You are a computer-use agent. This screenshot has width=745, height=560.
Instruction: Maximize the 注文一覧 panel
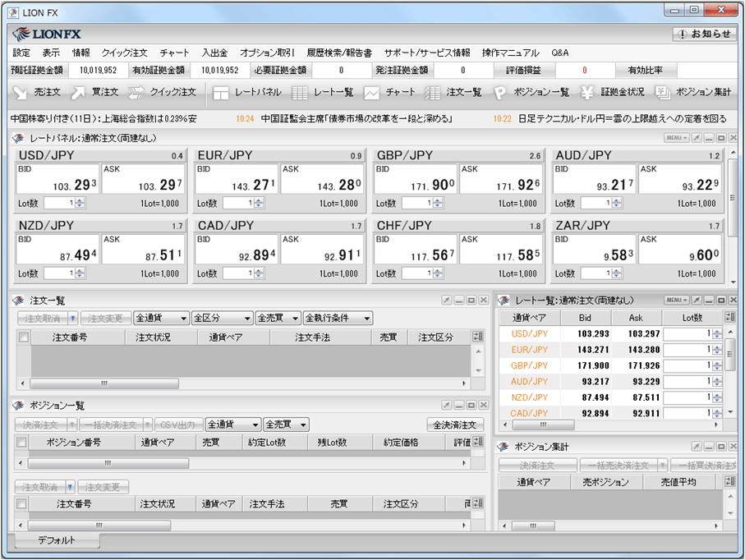point(471,300)
